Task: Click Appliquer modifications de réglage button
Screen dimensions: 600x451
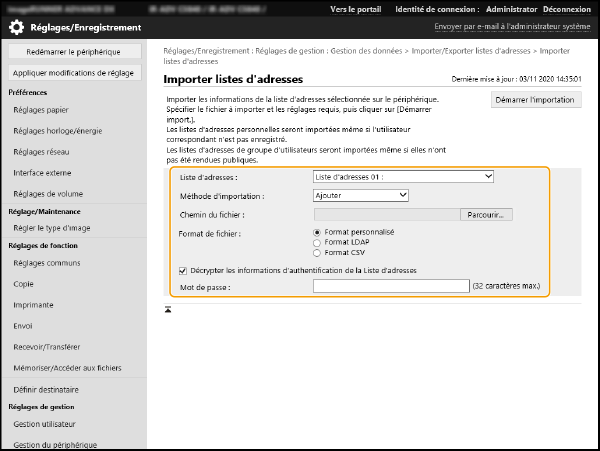Action: coord(73,73)
